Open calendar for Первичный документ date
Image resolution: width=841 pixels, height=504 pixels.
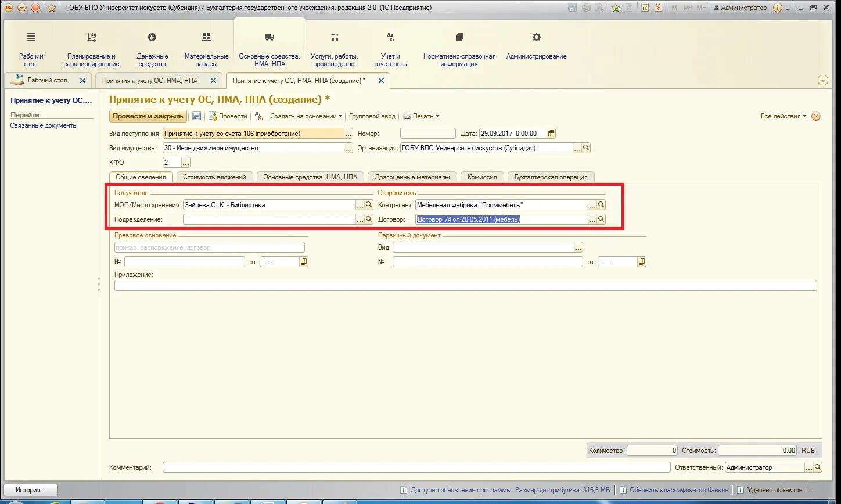pos(642,262)
